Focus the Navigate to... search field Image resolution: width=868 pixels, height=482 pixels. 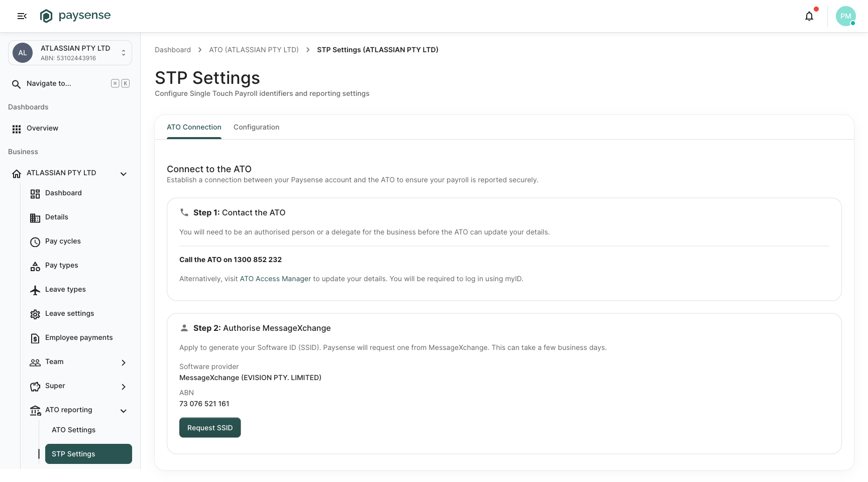(70, 84)
